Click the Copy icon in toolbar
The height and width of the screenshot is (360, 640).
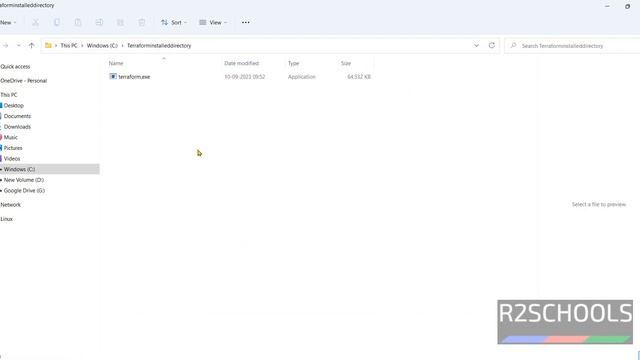pyautogui.click(x=57, y=22)
